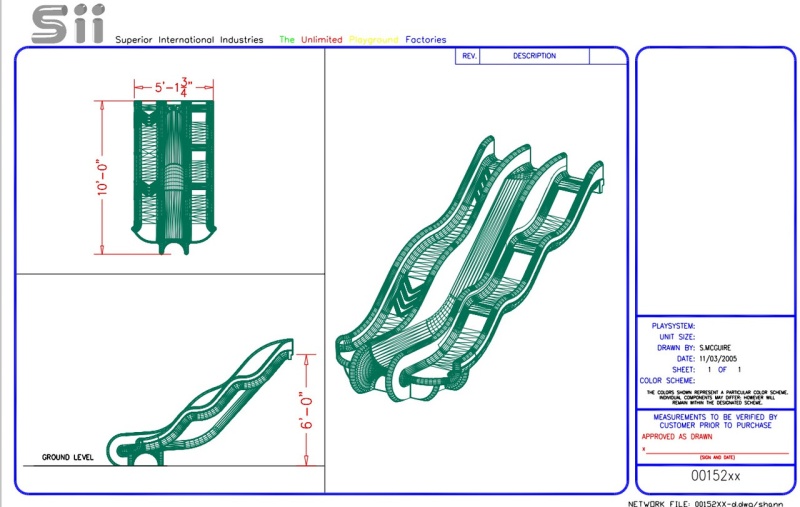The width and height of the screenshot is (800, 507).
Task: Click the date value 11/03/2005
Action: click(718, 359)
